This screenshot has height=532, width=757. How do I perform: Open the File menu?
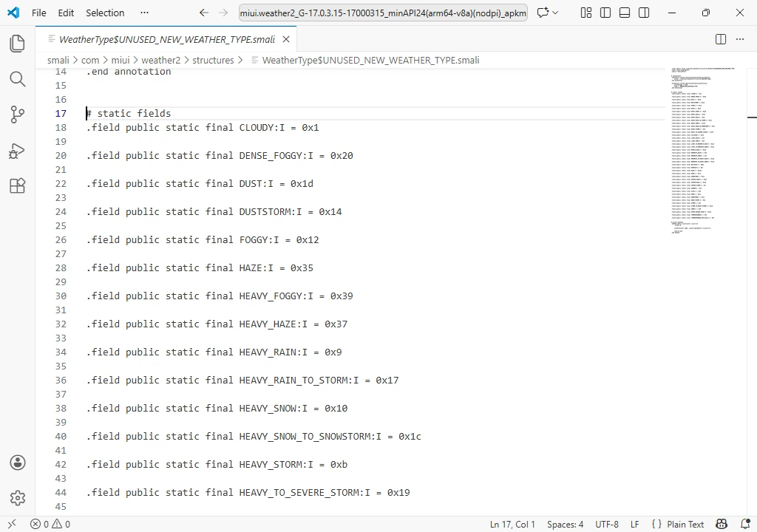38,13
